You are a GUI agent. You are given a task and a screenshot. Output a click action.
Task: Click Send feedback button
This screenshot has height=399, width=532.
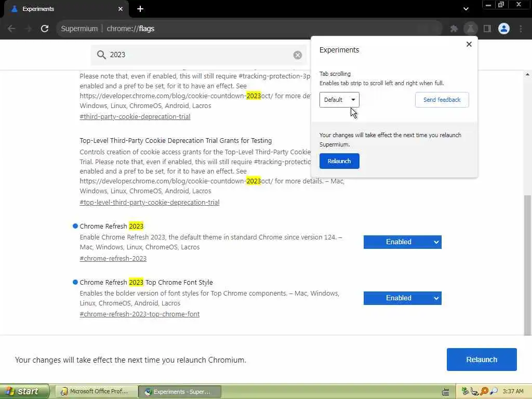click(442, 100)
